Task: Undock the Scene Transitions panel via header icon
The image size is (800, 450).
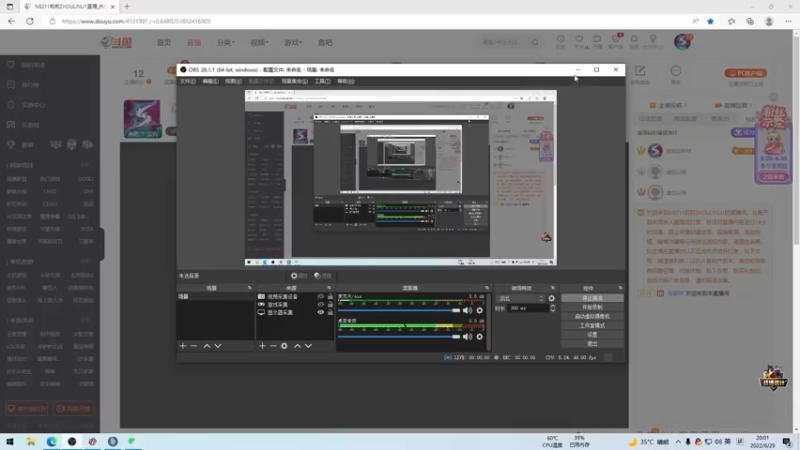Action: 553,288
